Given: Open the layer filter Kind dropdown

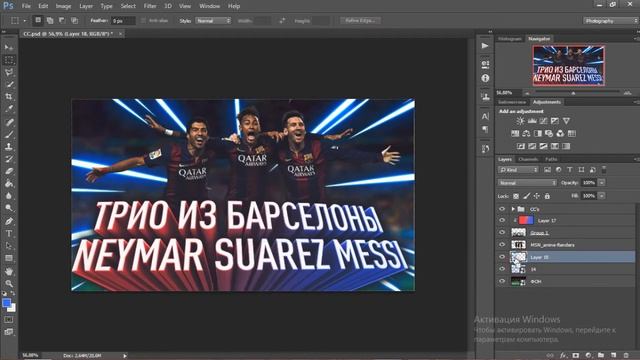Looking at the screenshot, I should (518, 170).
